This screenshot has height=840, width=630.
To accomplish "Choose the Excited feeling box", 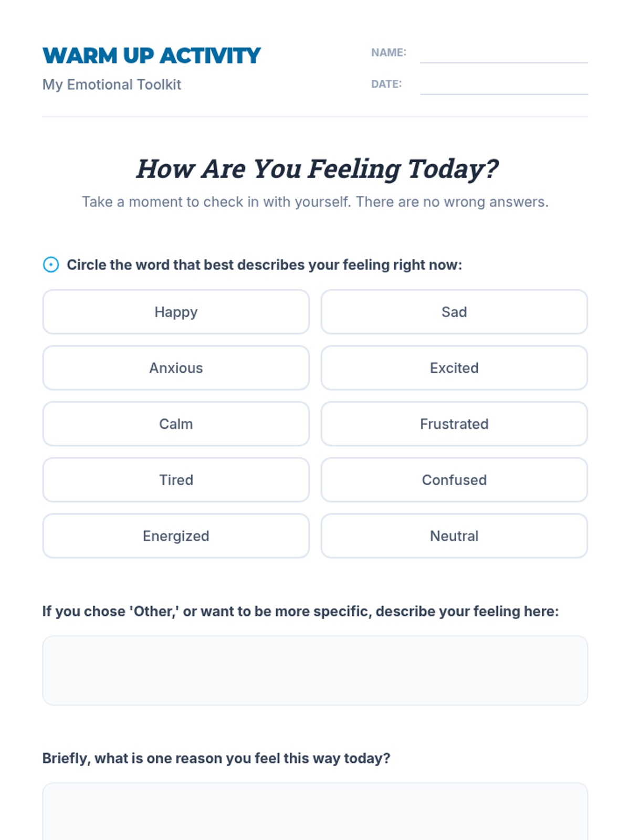I will (454, 368).
